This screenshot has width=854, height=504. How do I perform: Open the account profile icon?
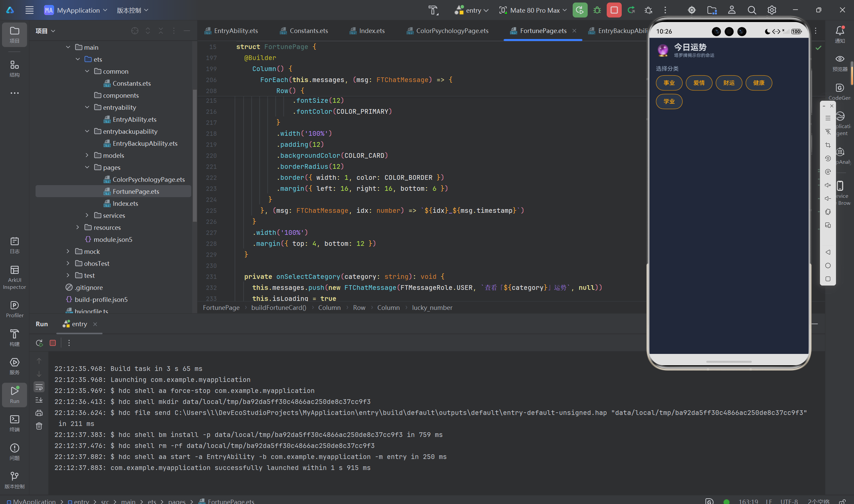[x=732, y=10]
